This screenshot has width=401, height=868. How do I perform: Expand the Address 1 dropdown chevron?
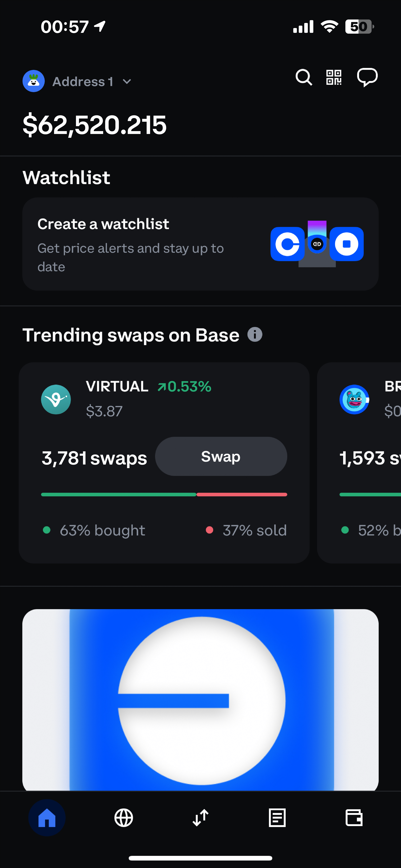127,82
